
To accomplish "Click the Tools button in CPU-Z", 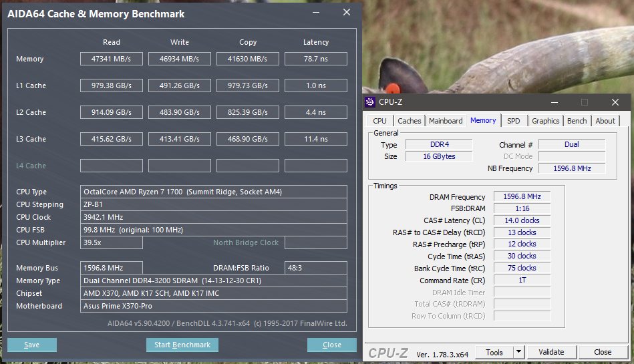I will tap(494, 352).
